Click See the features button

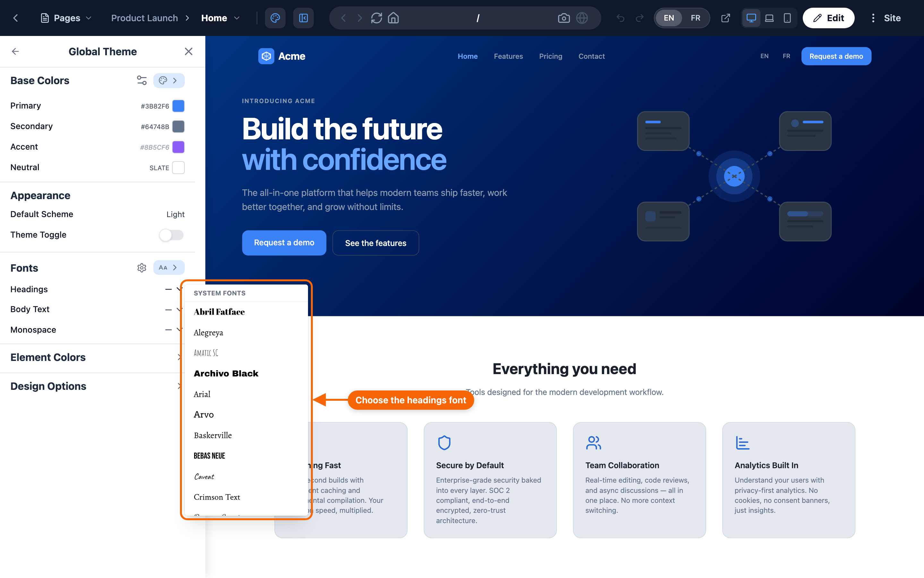point(375,243)
